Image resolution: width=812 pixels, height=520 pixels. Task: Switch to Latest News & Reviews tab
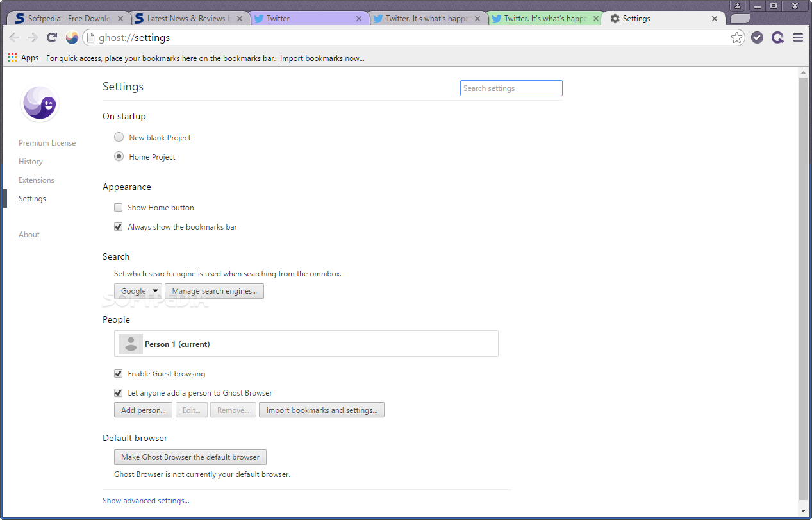pyautogui.click(x=188, y=19)
